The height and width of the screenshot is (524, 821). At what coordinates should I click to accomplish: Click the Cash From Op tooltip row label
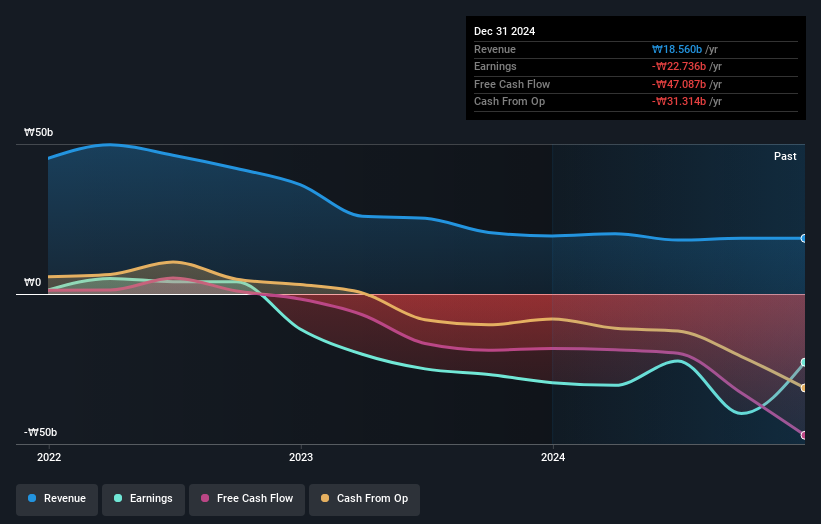(509, 102)
